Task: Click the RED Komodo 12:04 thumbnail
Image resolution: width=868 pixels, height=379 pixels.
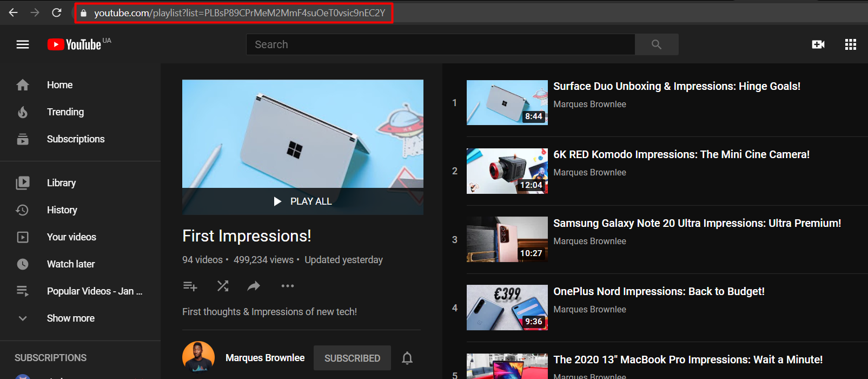Action: pos(507,171)
